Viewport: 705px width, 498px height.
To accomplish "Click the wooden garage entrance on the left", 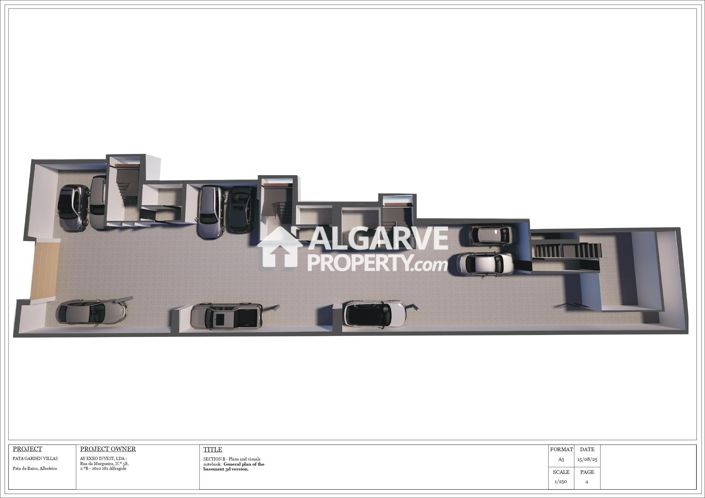I will pyautogui.click(x=45, y=271).
